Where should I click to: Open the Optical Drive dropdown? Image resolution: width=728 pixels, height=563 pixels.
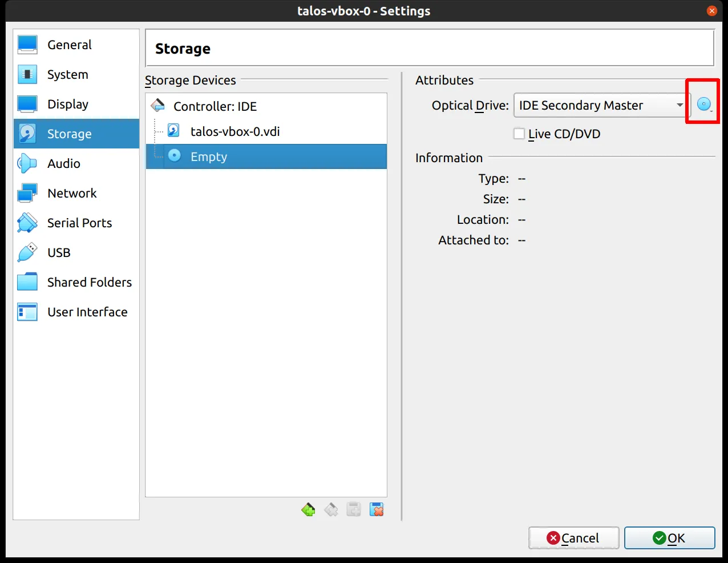(601, 105)
